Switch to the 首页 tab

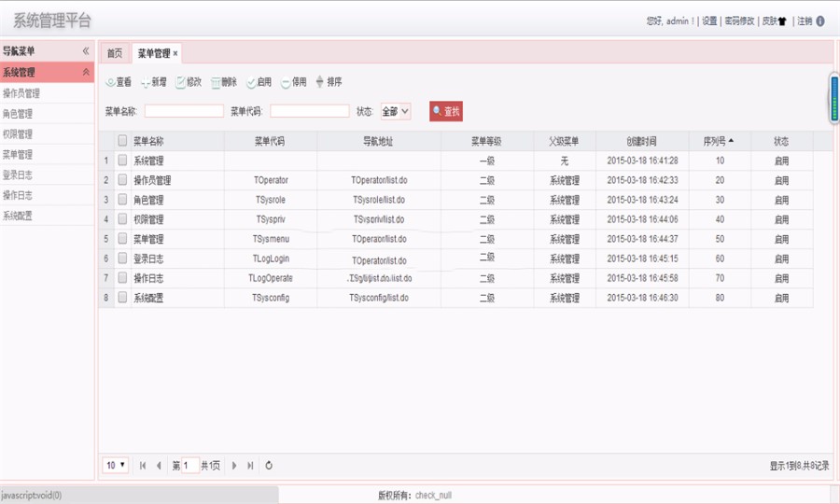(x=114, y=53)
